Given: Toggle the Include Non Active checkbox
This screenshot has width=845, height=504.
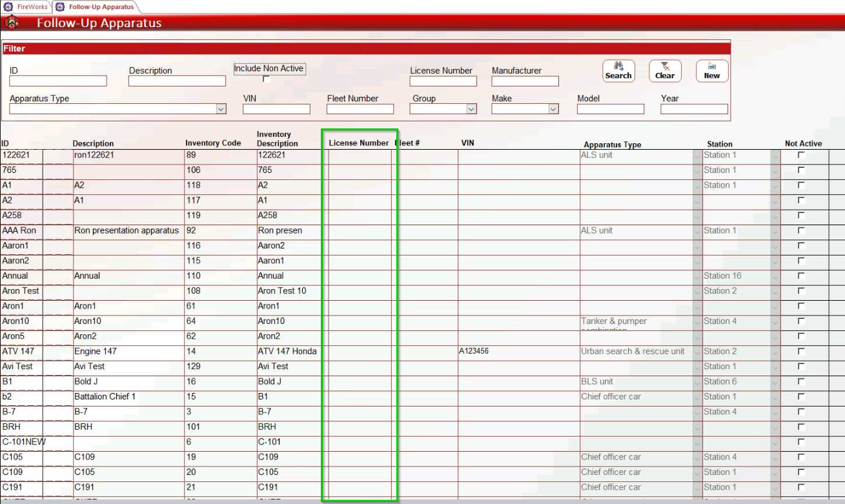Looking at the screenshot, I should 266,79.
